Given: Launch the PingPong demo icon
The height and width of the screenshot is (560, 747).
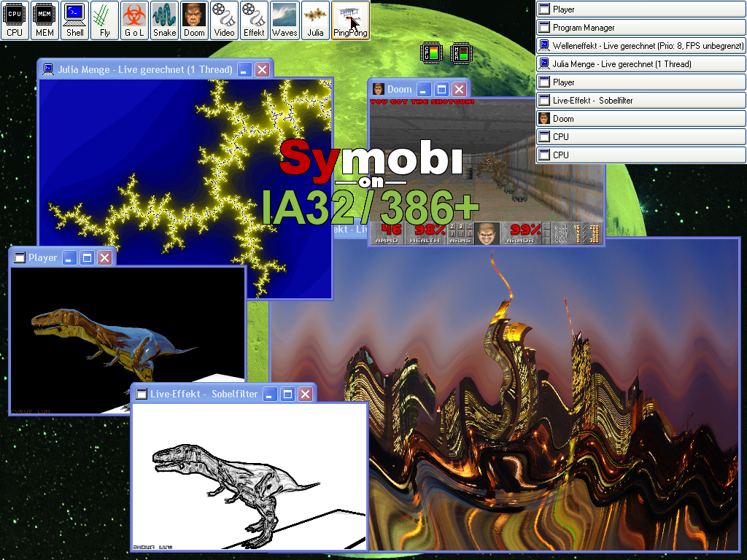Looking at the screenshot, I should 350,20.
